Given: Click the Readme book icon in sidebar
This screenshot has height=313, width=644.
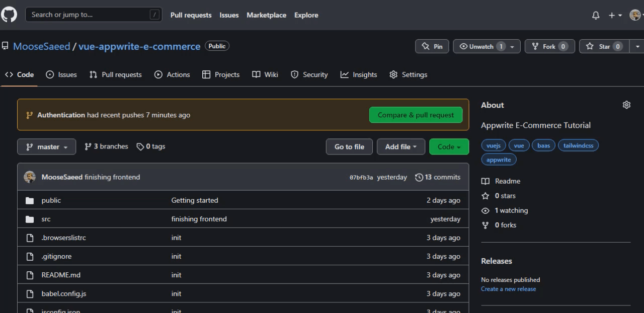Looking at the screenshot, I should click(485, 181).
